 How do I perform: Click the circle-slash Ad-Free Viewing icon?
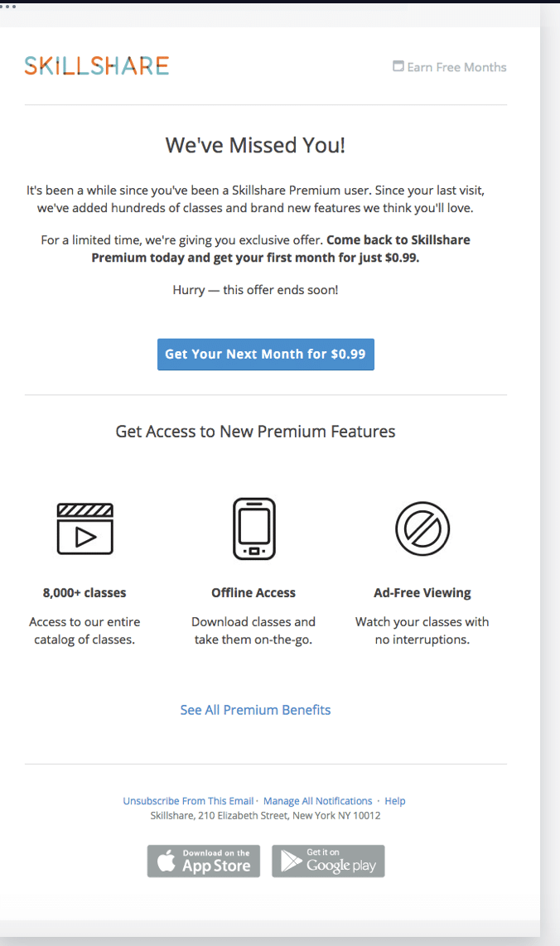[x=422, y=529]
